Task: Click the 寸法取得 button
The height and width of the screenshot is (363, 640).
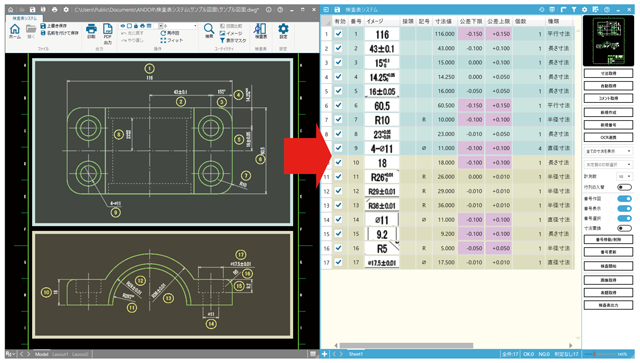Action: pos(608,73)
